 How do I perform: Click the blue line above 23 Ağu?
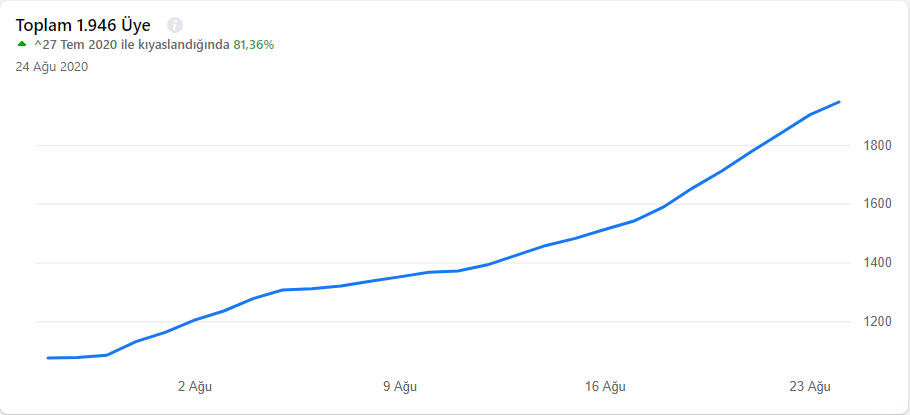810,114
